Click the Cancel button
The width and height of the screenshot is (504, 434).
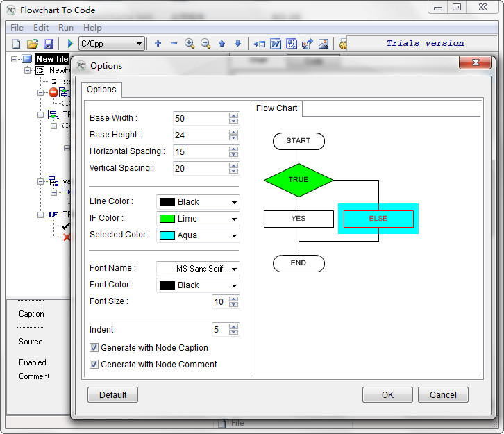point(443,395)
